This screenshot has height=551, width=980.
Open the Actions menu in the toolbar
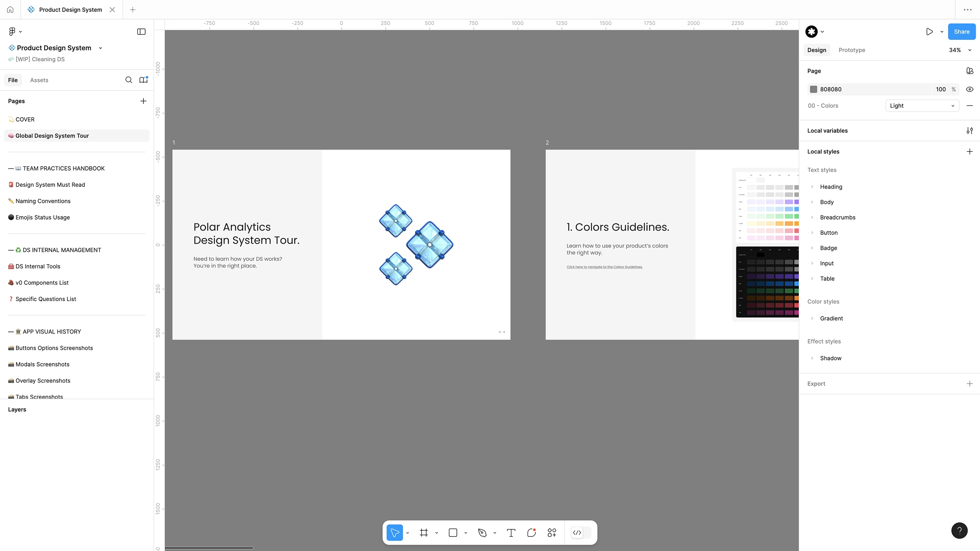(x=551, y=533)
